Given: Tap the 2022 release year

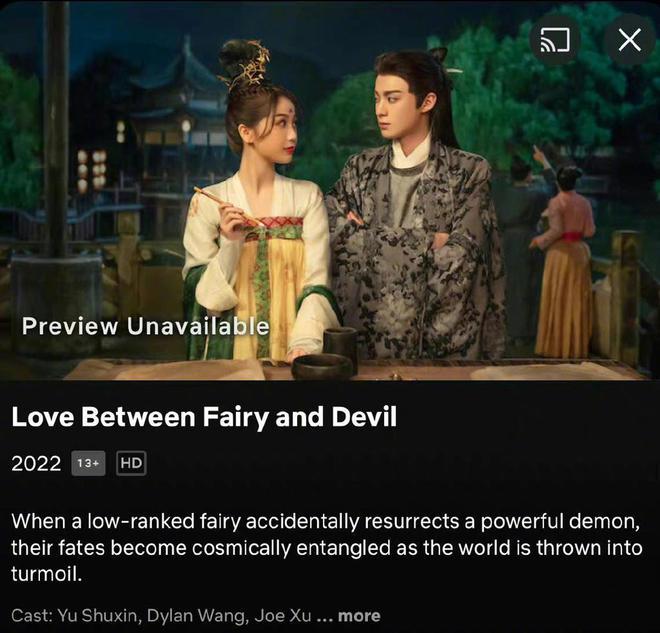Looking at the screenshot, I should point(36,463).
